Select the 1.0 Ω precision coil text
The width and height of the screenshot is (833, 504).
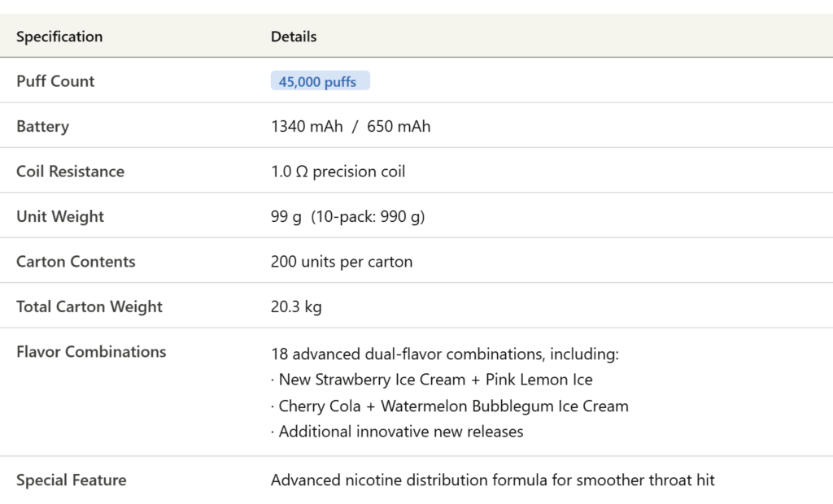pyautogui.click(x=338, y=172)
